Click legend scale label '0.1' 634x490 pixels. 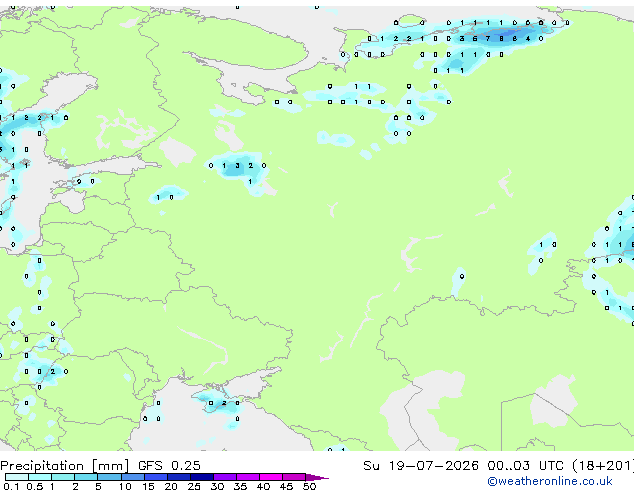pyautogui.click(x=11, y=486)
